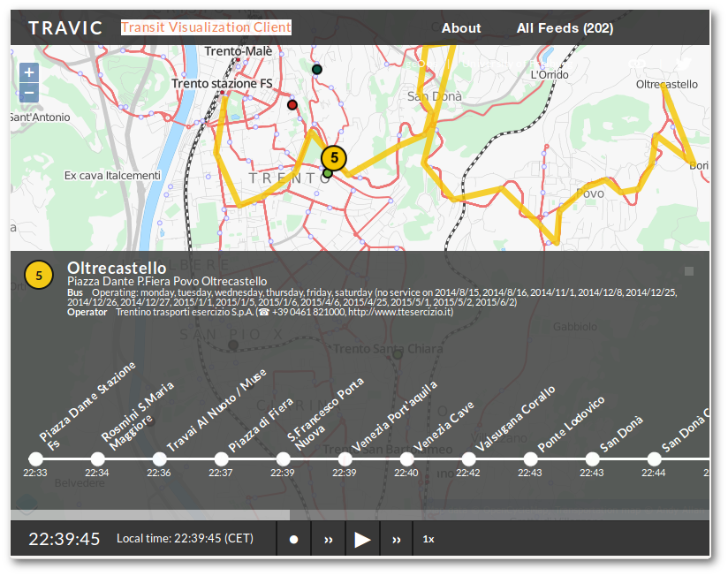Screen dimensions: 728x576
Task: Click the 22:44 time label on the timeline
Action: (x=654, y=473)
